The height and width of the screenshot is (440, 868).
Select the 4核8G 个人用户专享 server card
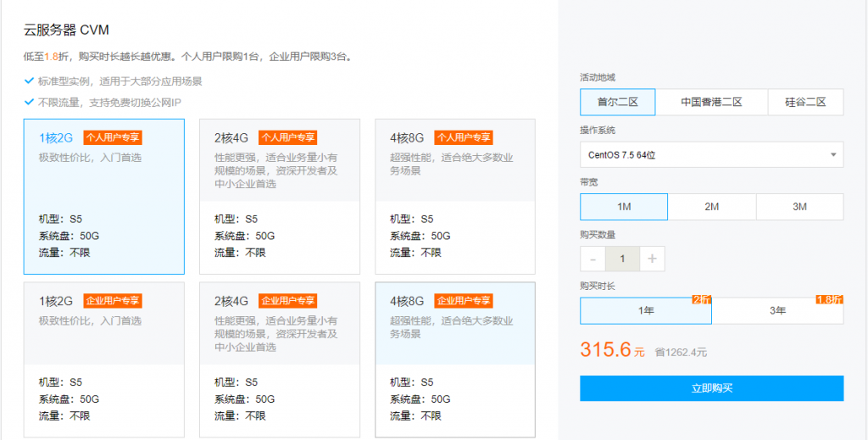pos(455,197)
